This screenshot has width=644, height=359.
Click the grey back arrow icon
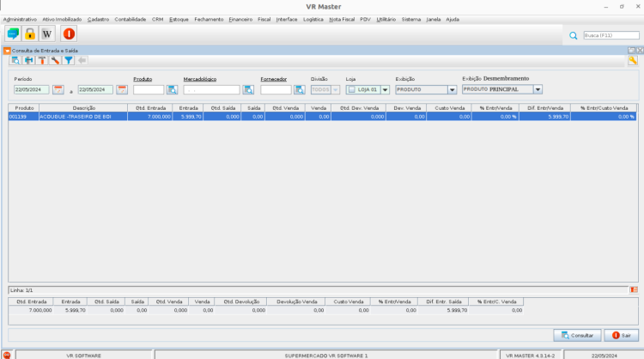point(82,60)
